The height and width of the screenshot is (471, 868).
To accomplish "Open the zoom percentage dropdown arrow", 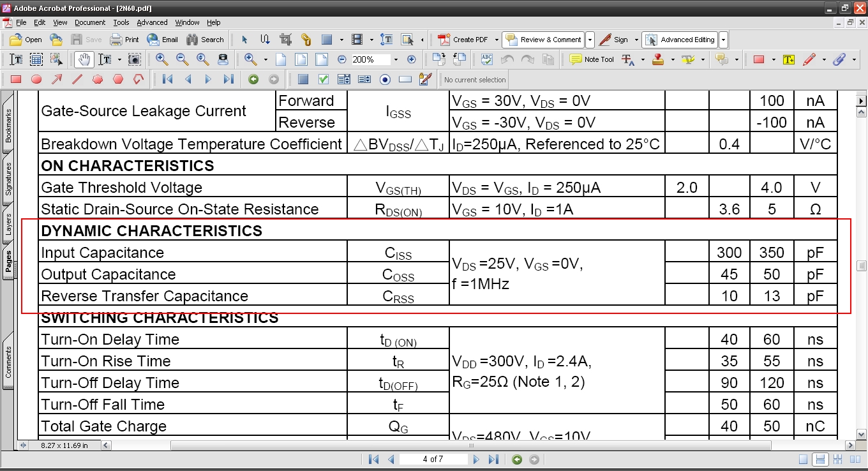I will pos(396,59).
